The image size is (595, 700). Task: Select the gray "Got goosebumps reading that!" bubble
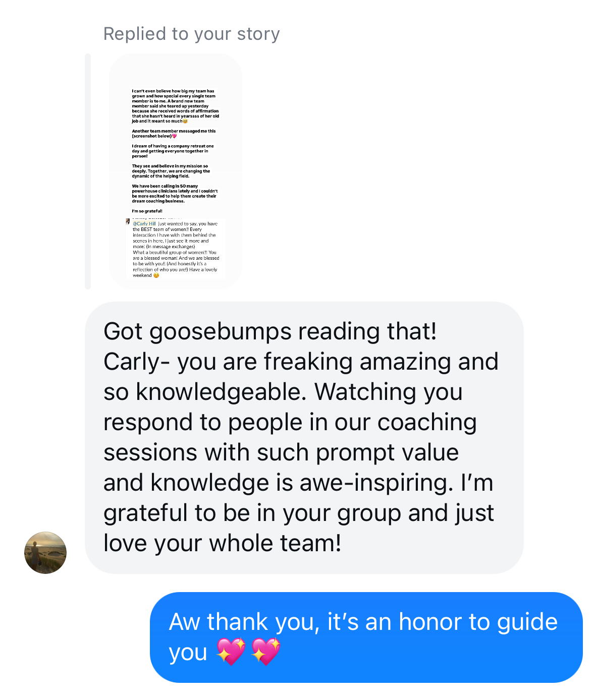pos(304,437)
